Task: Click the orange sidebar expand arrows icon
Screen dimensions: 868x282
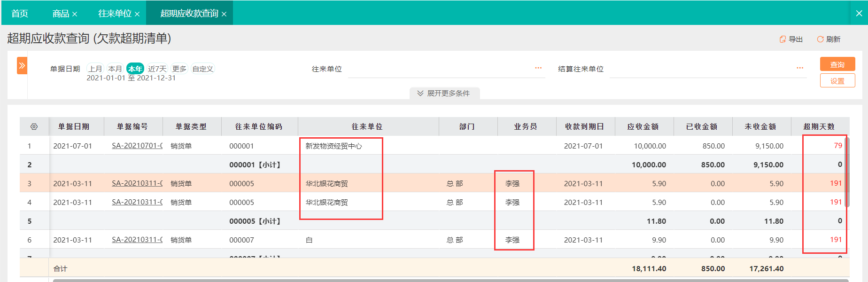Action: tap(22, 66)
